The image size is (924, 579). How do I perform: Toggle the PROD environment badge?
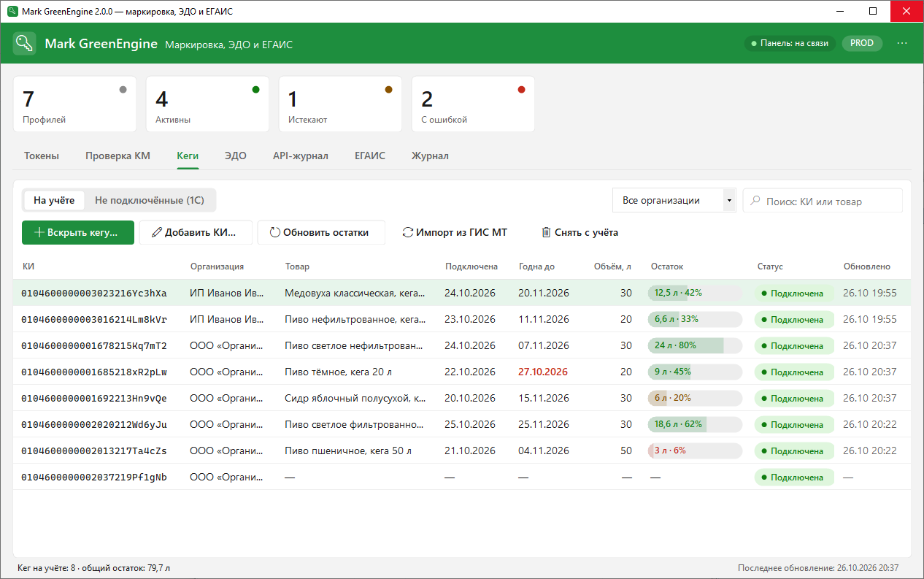coord(862,43)
